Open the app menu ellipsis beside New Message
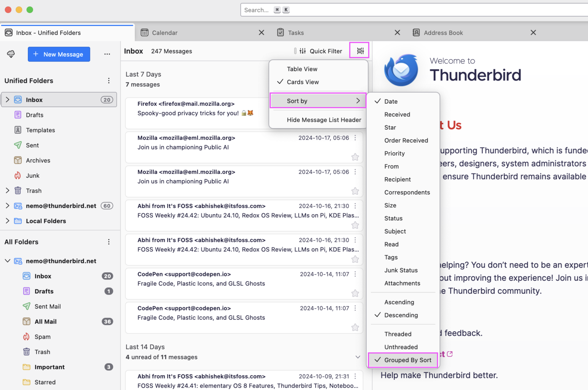588x390 pixels. coord(107,54)
